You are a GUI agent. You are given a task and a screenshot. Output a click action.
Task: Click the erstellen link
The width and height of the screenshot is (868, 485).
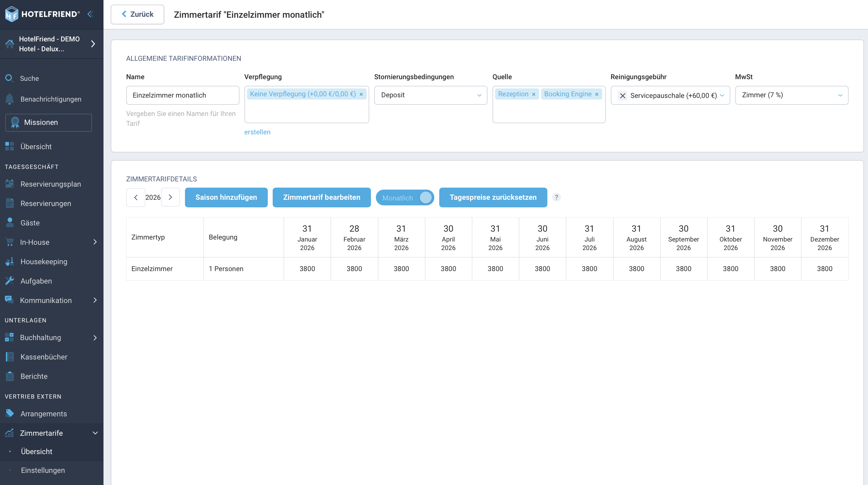tap(257, 132)
